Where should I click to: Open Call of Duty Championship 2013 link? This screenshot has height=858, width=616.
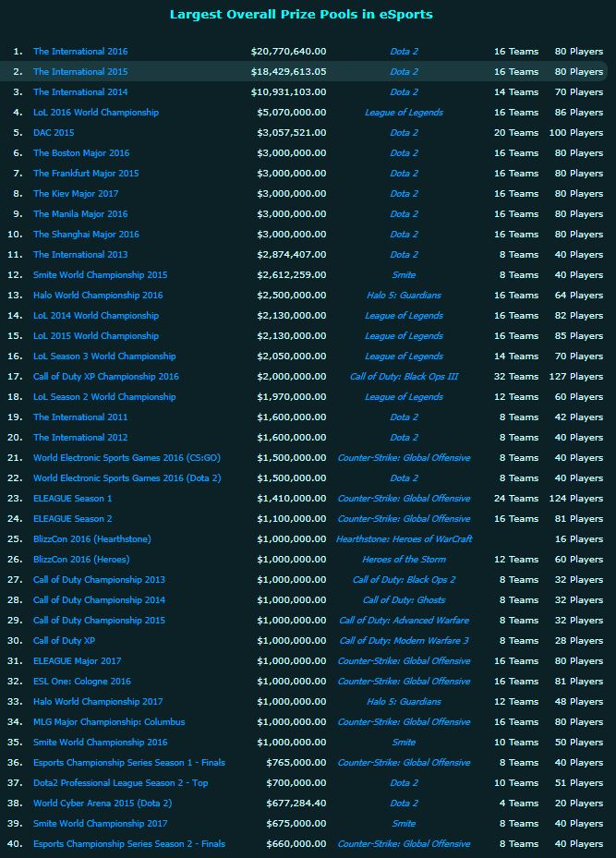click(x=99, y=579)
